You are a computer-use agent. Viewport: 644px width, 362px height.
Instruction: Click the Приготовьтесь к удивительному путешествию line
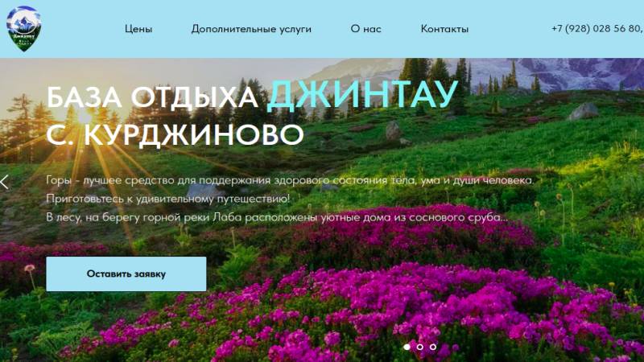[x=168, y=199]
